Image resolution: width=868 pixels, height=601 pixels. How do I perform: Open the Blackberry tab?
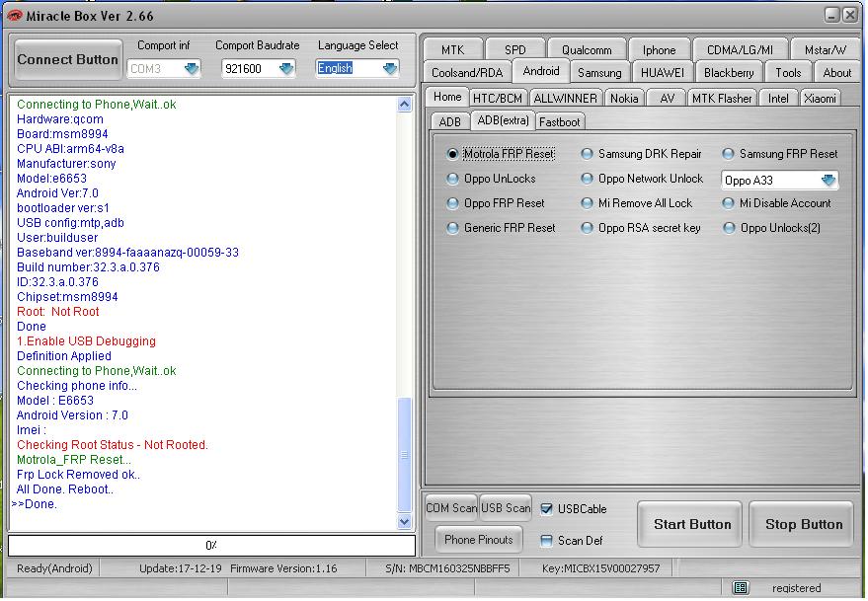click(x=729, y=72)
